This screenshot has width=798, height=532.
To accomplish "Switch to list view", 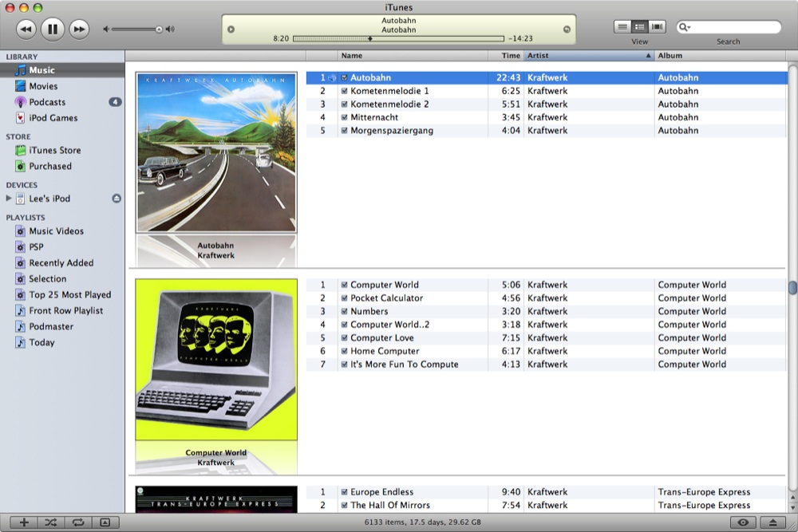I will click(x=622, y=27).
